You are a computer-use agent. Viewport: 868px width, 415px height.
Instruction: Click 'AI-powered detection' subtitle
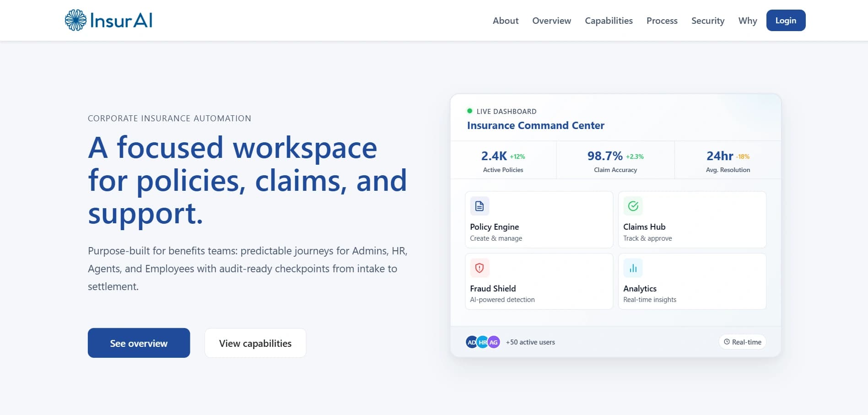pyautogui.click(x=502, y=300)
